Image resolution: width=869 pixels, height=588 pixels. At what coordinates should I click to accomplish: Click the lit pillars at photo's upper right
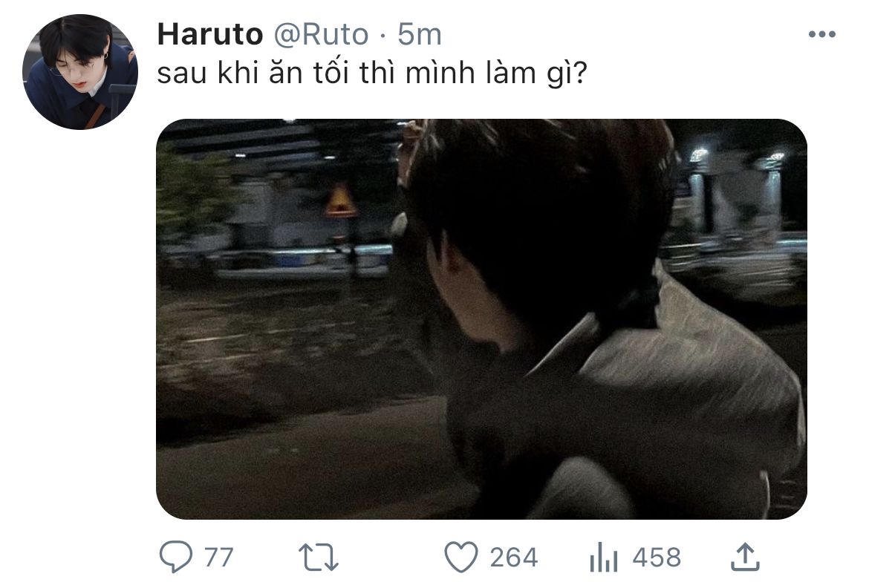coord(737,189)
